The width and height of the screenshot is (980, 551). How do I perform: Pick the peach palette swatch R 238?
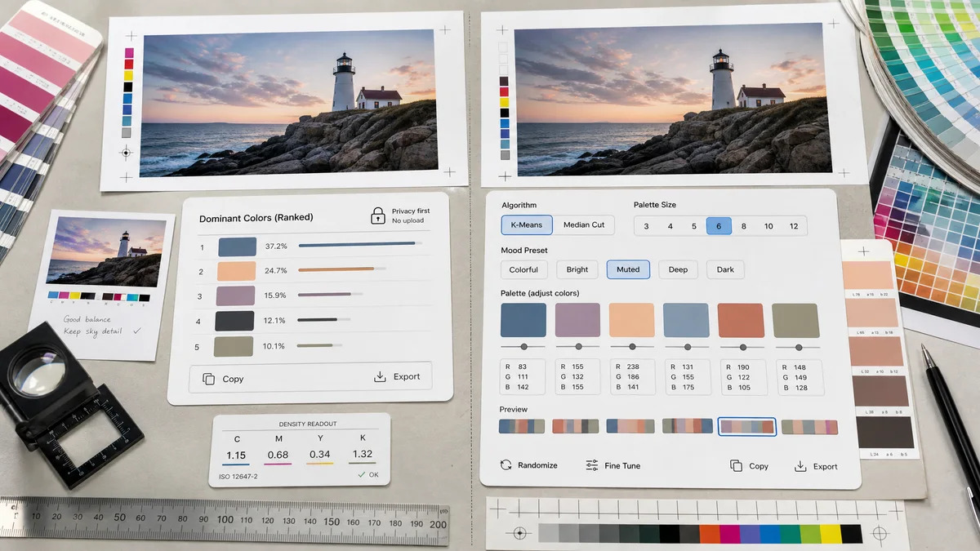click(x=631, y=320)
